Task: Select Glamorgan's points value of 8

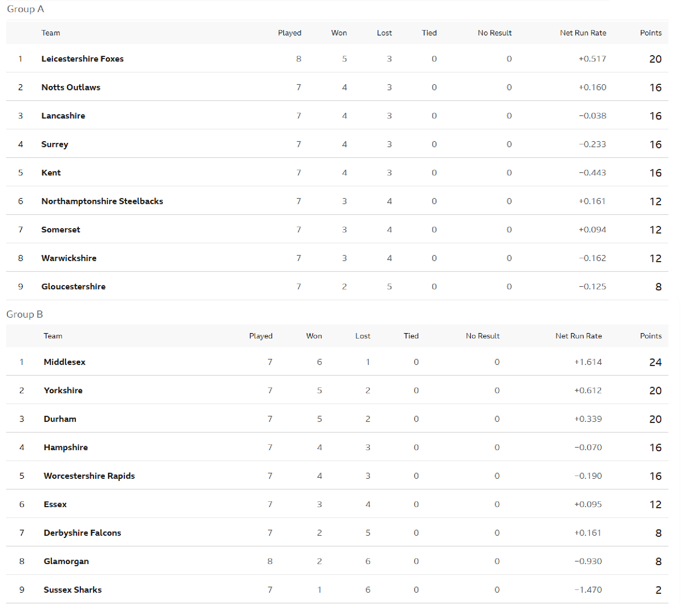Action: coord(658,562)
